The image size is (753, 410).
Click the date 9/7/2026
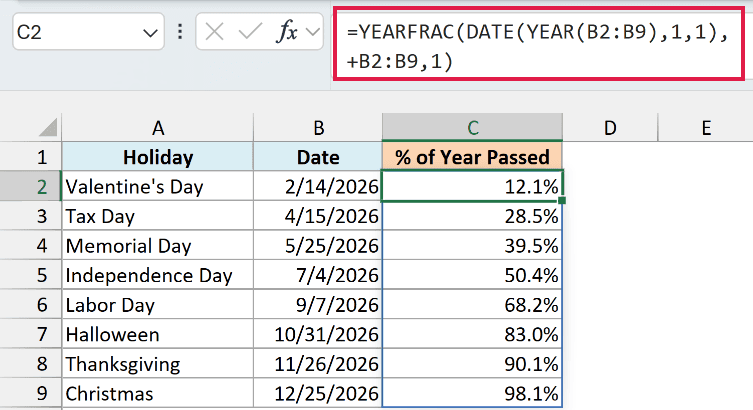pyautogui.click(x=318, y=305)
